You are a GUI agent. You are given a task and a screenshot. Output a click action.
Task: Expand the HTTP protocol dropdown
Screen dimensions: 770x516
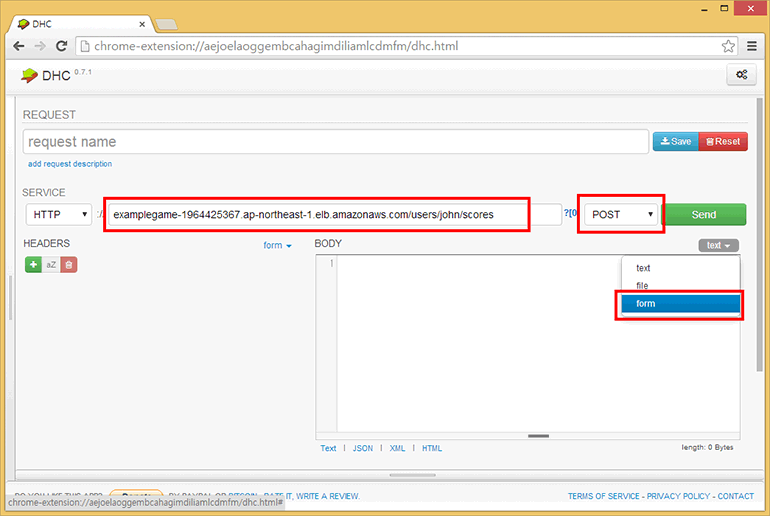pyautogui.click(x=59, y=214)
